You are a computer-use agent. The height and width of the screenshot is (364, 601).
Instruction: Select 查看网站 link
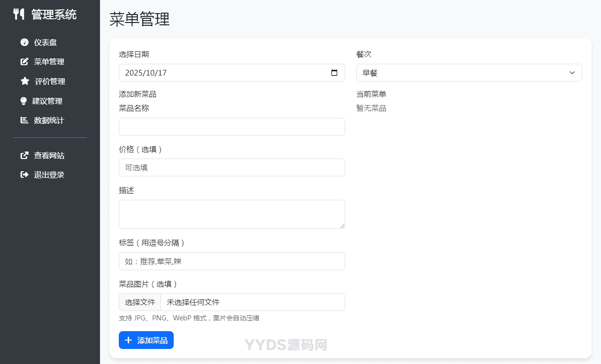coord(50,155)
